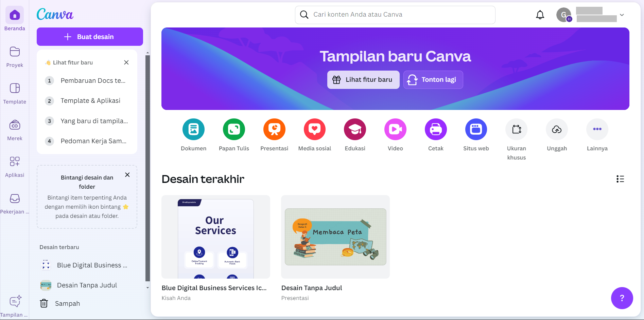Open the notifications bell
644x320 pixels.
point(540,15)
